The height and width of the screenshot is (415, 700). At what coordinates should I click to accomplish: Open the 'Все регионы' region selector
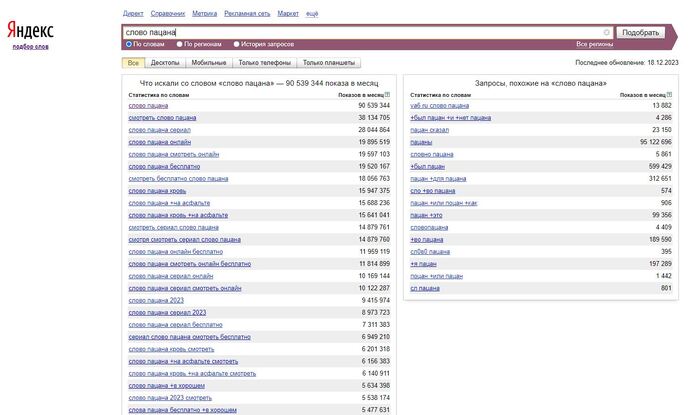click(594, 44)
